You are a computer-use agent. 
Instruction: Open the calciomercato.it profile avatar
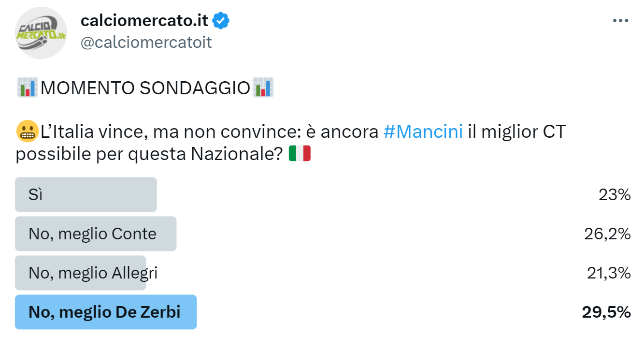(x=41, y=33)
